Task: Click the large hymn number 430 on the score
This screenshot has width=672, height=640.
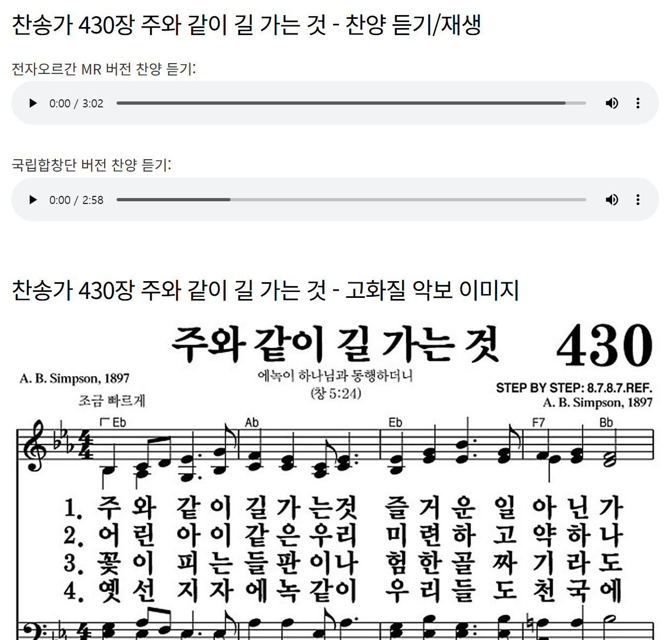Action: click(x=605, y=345)
